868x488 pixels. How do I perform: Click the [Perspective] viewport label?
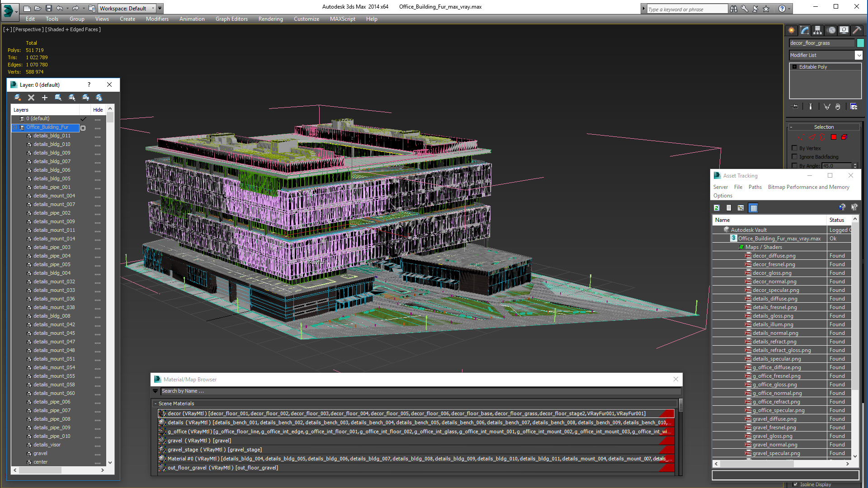click(x=28, y=29)
